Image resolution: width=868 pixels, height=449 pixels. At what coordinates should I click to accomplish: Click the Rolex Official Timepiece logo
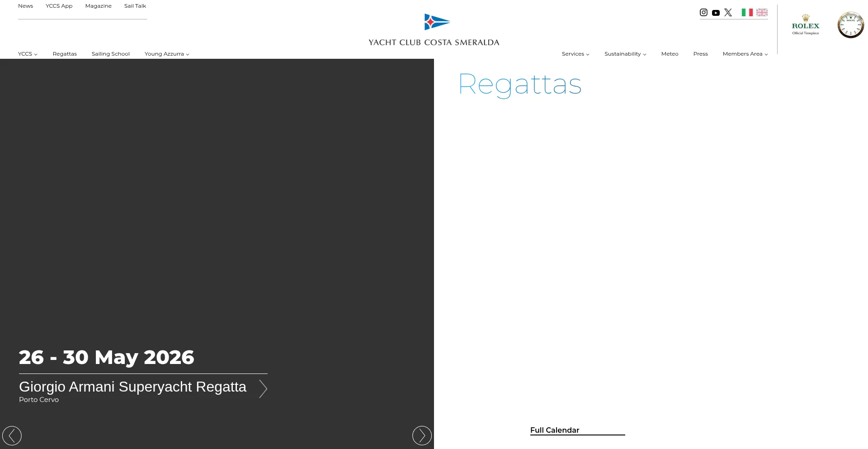point(806,25)
